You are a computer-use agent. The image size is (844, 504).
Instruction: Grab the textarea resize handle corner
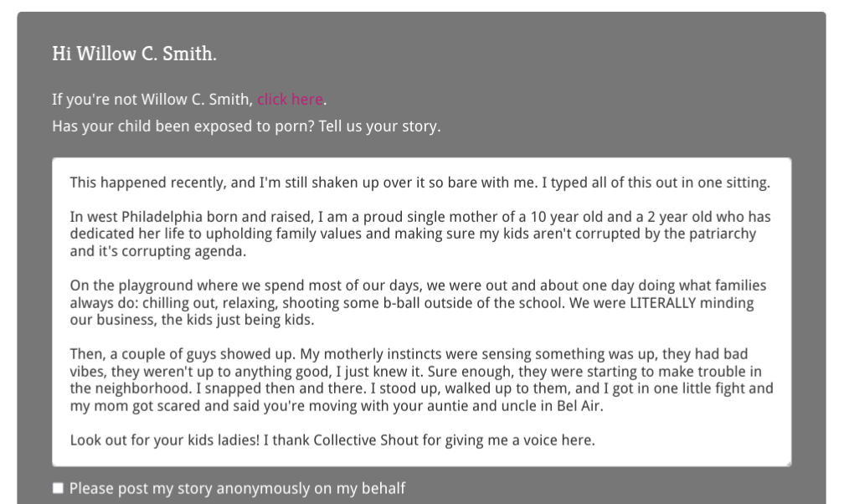tap(787, 462)
